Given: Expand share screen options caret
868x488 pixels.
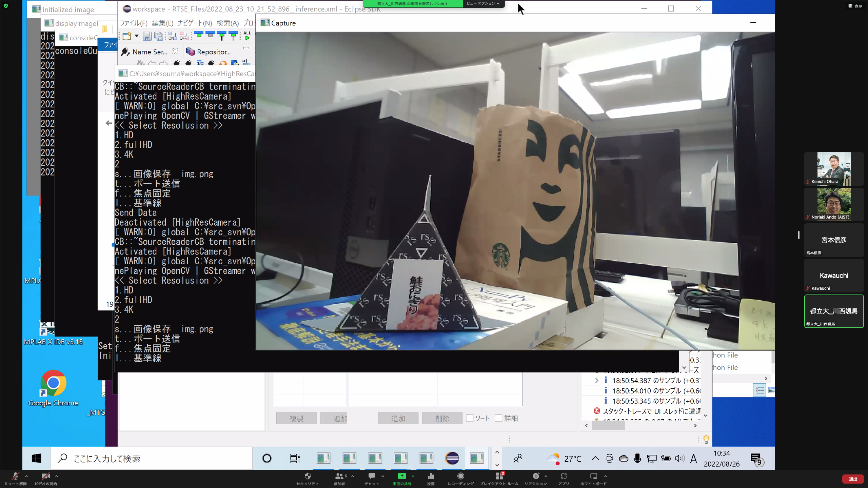Looking at the screenshot, I should [413, 476].
